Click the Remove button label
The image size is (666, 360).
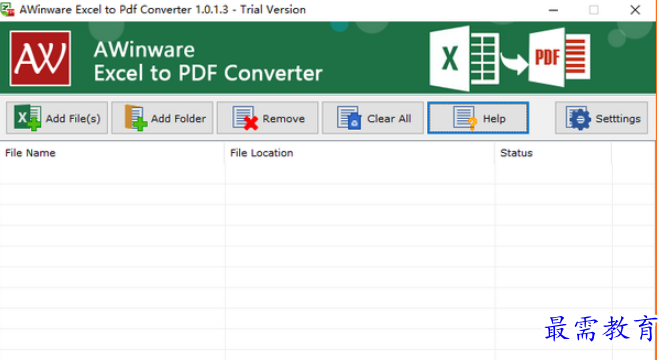tap(283, 118)
